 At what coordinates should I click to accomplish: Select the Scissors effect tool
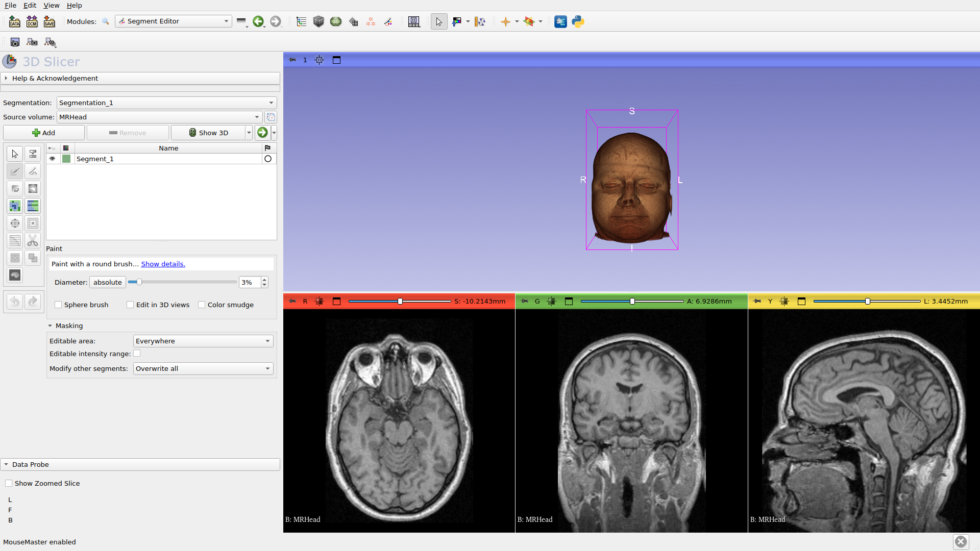tap(33, 240)
